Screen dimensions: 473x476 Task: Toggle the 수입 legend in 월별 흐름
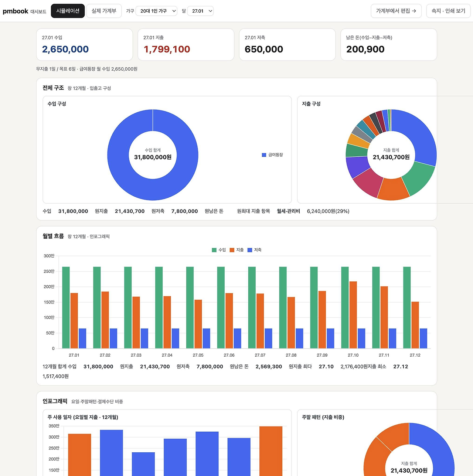(219, 250)
